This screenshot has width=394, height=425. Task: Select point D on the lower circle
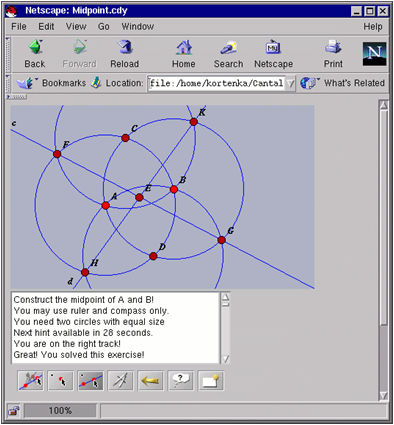[x=153, y=256]
